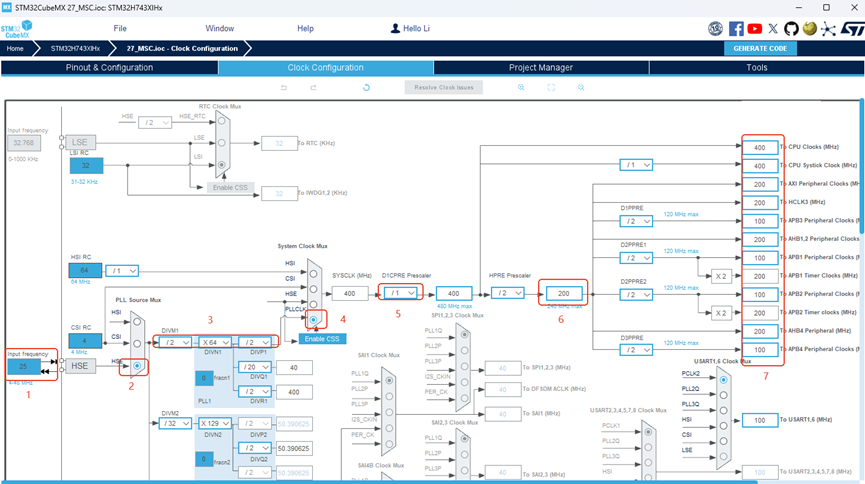Click the STM32CubeMX title bar app icon

pos(7,8)
